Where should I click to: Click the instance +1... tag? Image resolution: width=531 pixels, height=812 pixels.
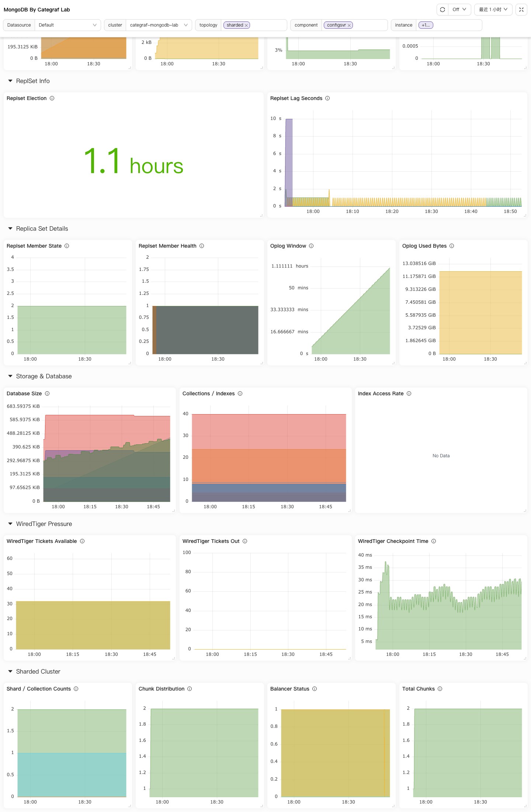click(426, 25)
